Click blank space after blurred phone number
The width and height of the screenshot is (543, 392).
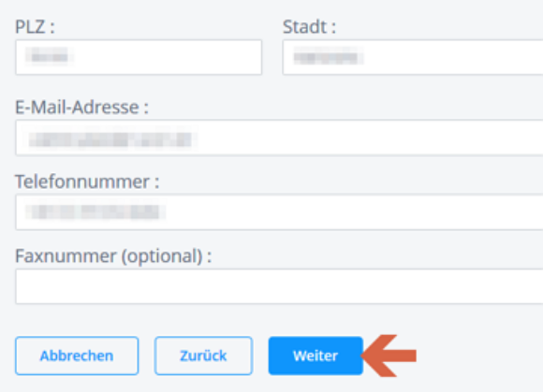pyautogui.click(x=353, y=211)
